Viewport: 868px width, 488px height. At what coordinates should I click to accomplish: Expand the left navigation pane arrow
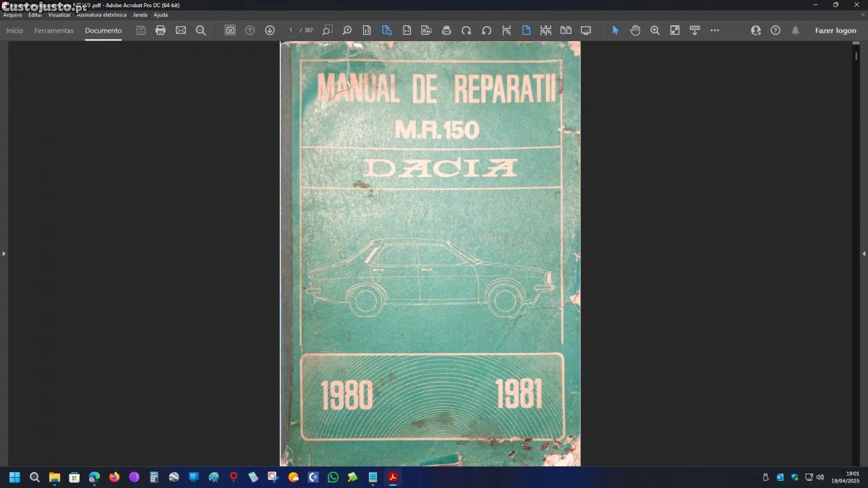[x=4, y=254]
